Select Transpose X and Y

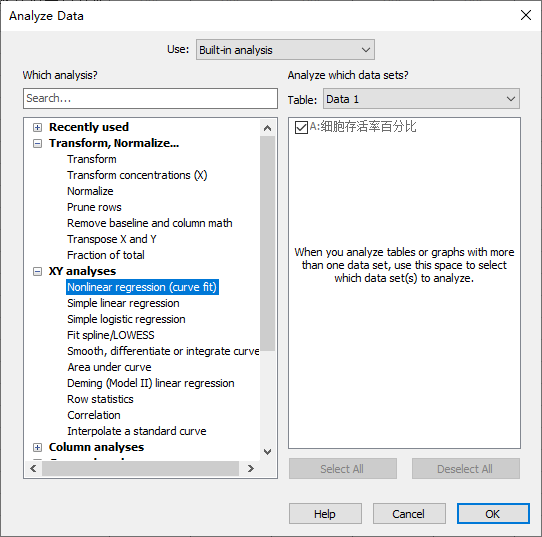(112, 239)
